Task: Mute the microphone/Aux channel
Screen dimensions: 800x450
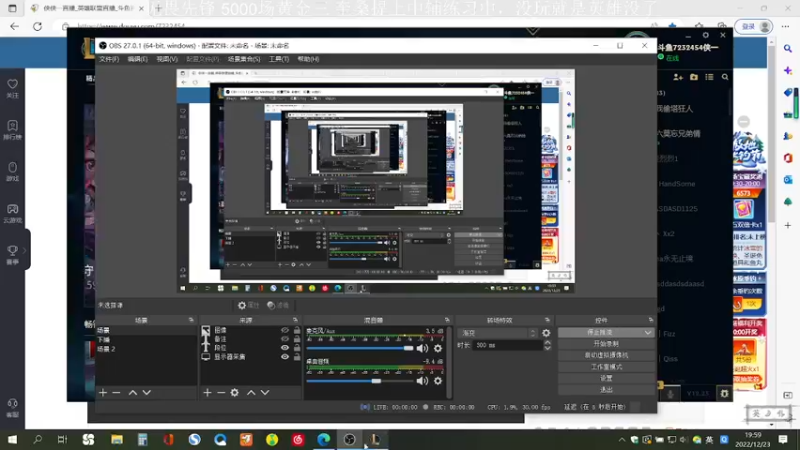Action: [422, 348]
